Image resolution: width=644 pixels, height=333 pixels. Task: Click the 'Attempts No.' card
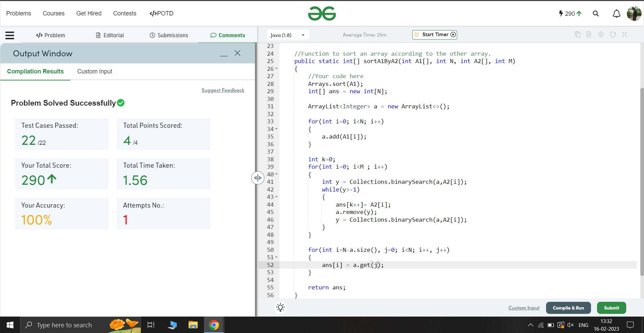[x=163, y=214]
